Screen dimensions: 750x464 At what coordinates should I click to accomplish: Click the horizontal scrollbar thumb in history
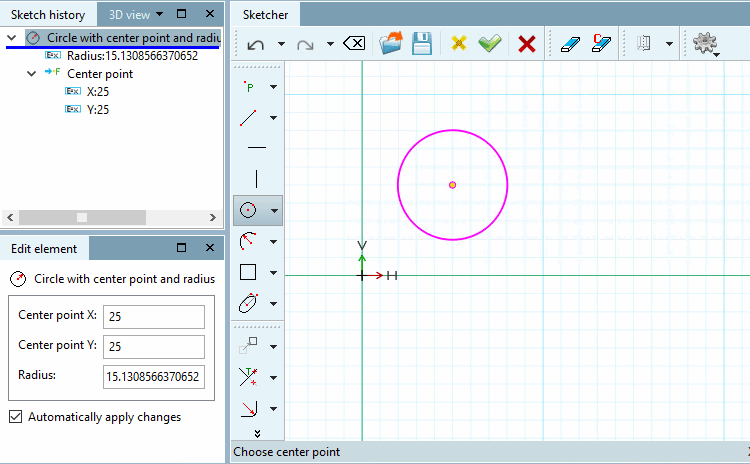coord(82,218)
